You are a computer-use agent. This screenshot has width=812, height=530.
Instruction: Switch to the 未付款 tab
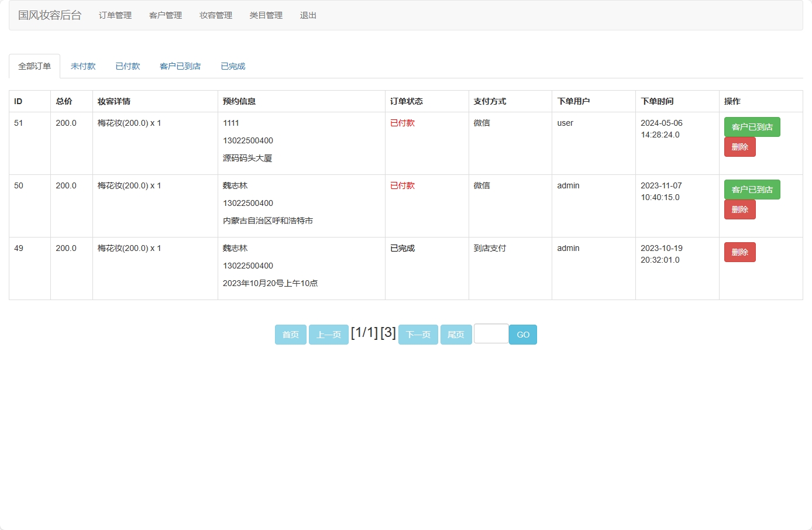point(83,66)
